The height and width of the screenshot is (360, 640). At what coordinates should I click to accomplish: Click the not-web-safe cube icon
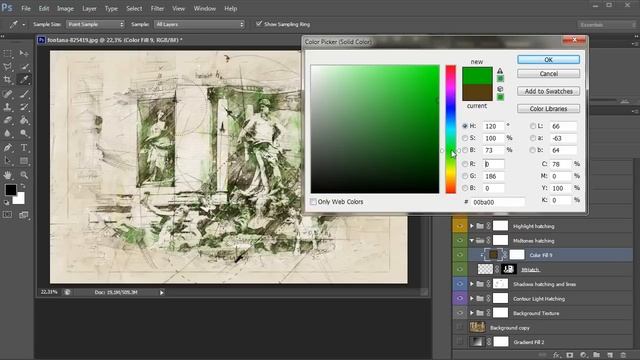500,89
